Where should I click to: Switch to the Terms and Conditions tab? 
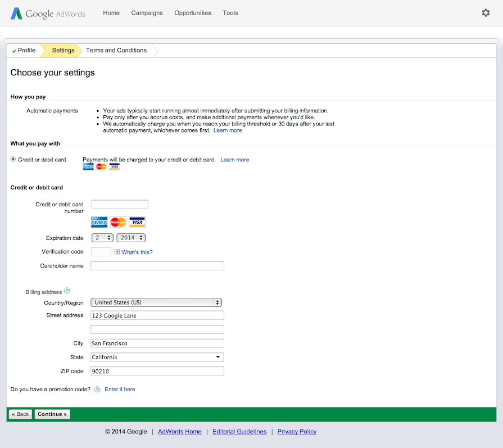pyautogui.click(x=116, y=51)
